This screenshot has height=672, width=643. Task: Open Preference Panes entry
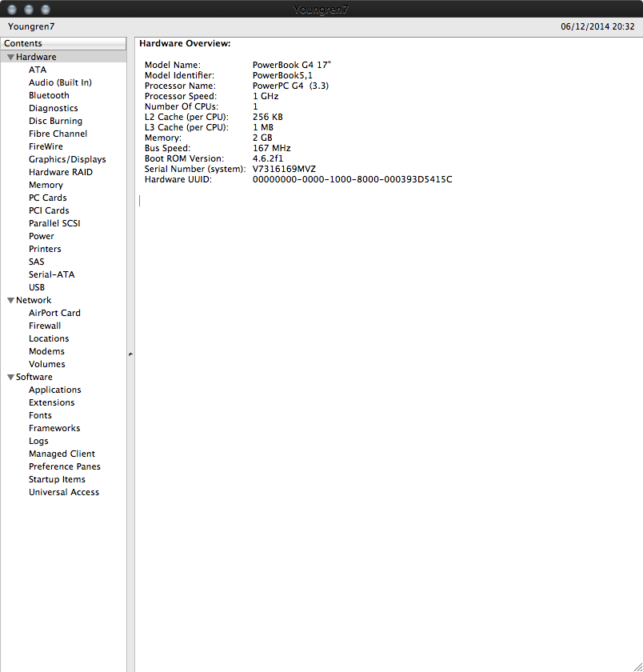pos(65,466)
